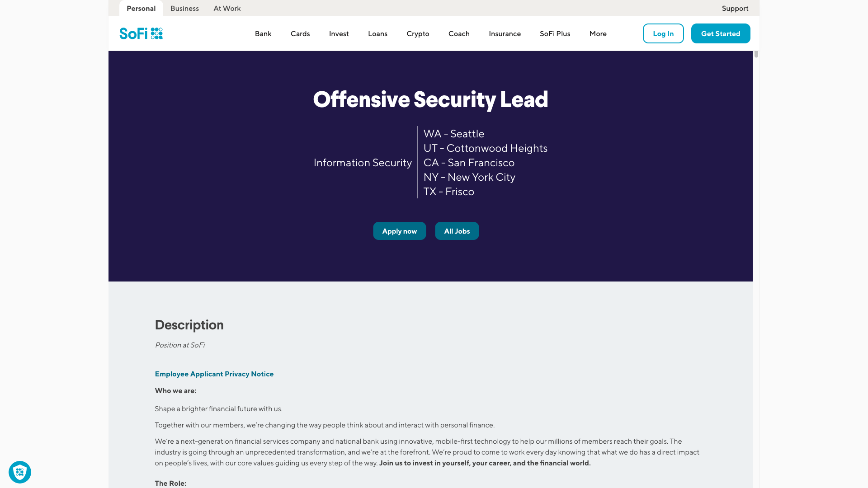Click the Information Security department text

tap(363, 163)
